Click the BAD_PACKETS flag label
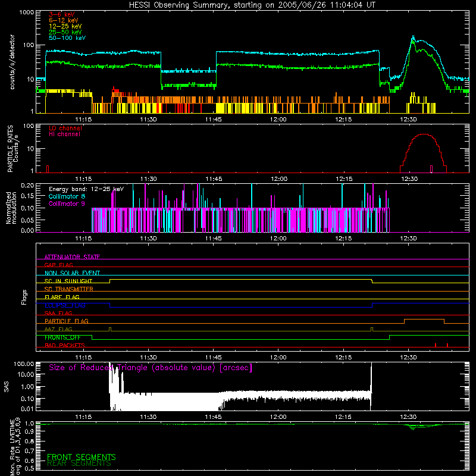The width and height of the screenshot is (476, 476). (65, 345)
